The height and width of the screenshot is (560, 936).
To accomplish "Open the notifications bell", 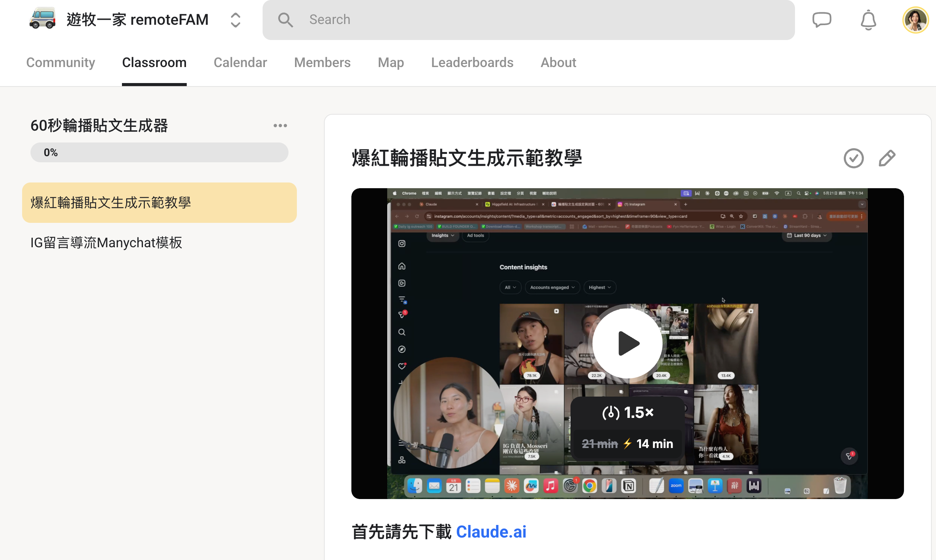I will [x=868, y=20].
